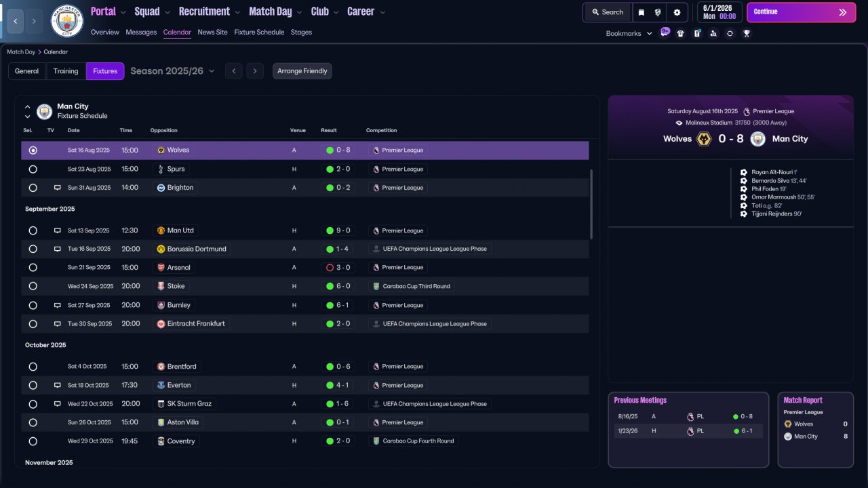868x488 pixels.
Task: Click the TV icon on the Brighton row
Action: 58,188
